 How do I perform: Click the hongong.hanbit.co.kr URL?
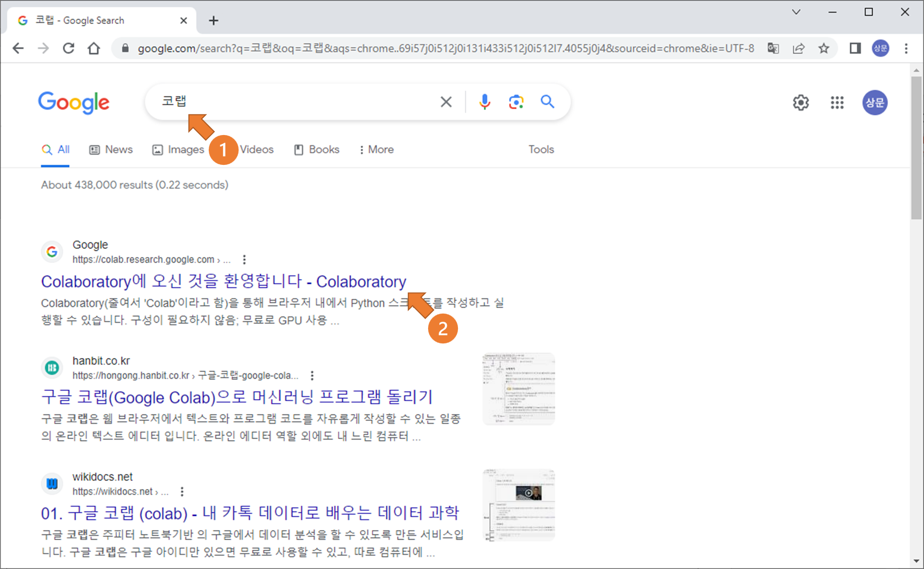(185, 375)
